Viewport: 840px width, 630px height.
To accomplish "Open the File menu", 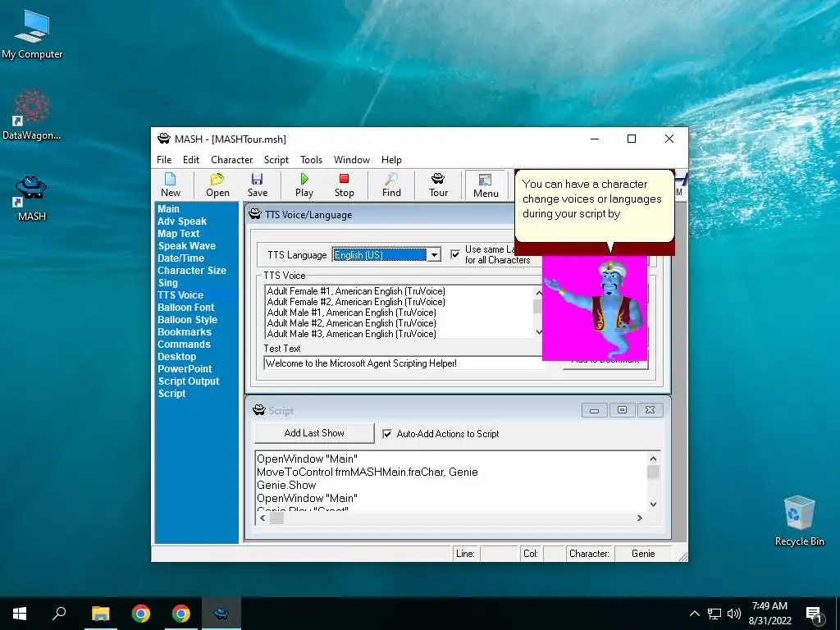I will [x=164, y=160].
